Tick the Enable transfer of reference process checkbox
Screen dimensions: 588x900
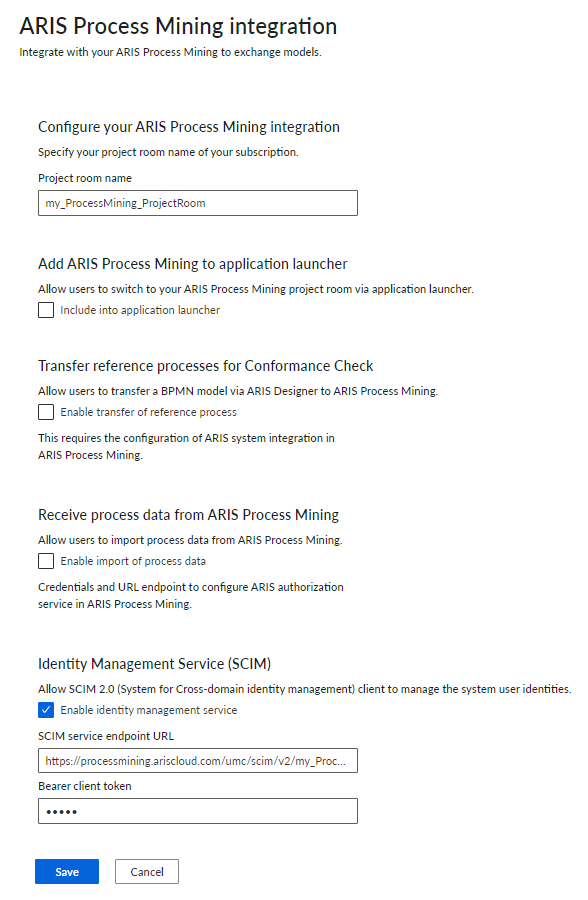(46, 412)
